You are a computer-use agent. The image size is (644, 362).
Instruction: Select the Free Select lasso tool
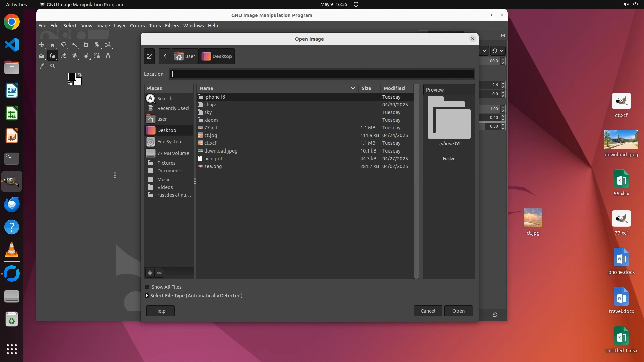tap(64, 45)
